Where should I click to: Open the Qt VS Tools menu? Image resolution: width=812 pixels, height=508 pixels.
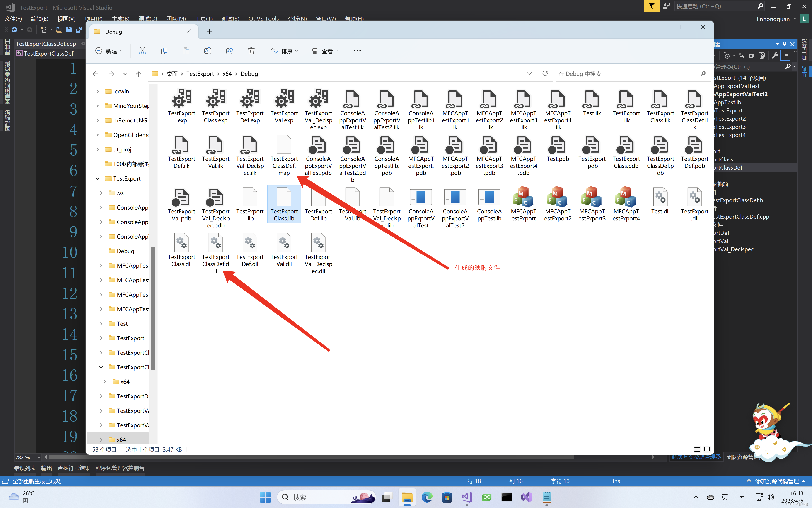tap(263, 18)
